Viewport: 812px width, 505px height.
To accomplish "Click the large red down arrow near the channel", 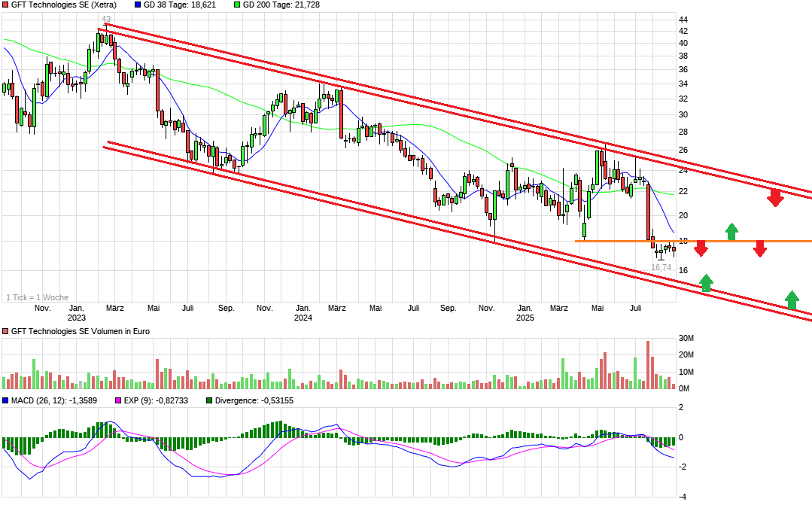I will pos(776,197).
